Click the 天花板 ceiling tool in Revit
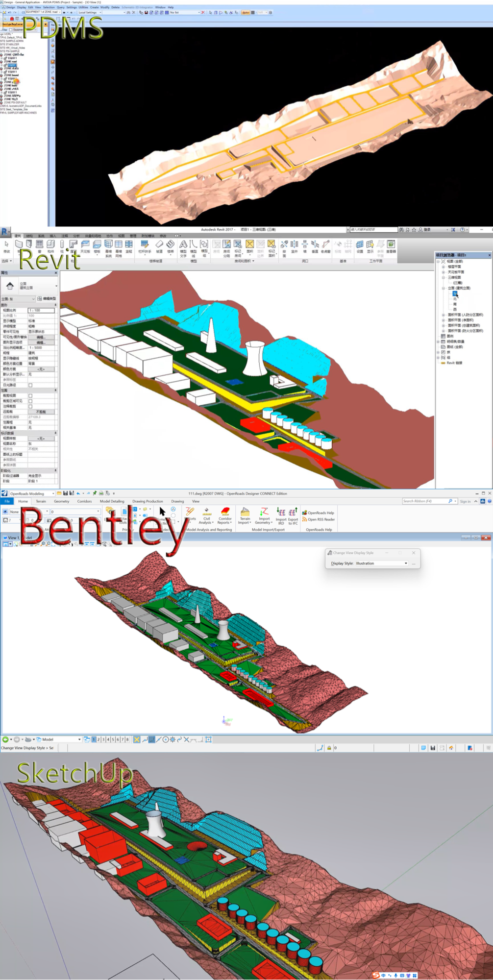Viewport: 493px width, 980px height. coord(85,246)
